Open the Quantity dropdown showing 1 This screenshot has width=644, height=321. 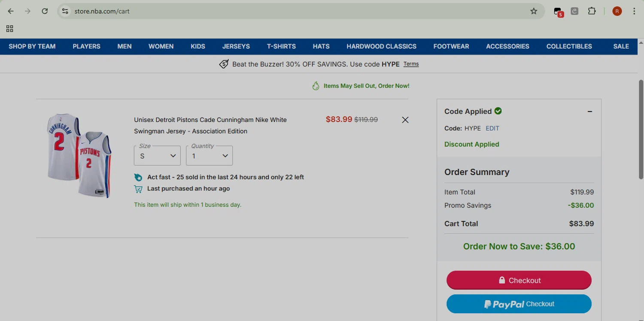tap(209, 155)
